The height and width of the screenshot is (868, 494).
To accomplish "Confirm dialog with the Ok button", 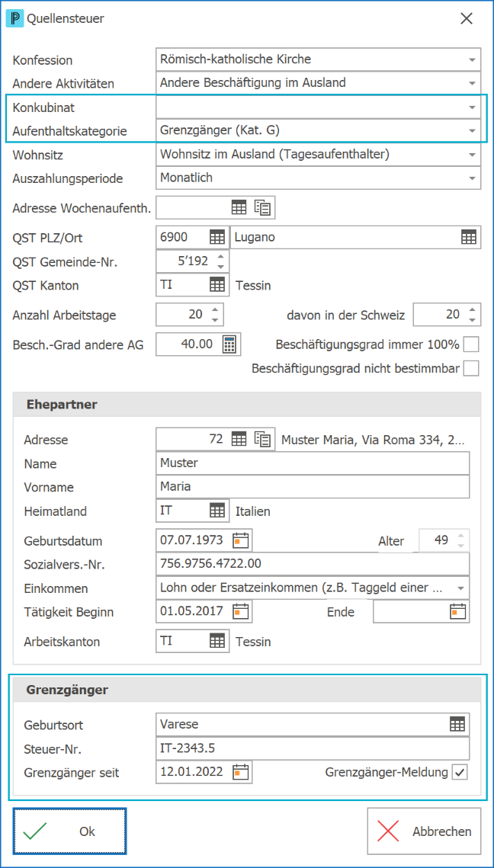I will pos(70,831).
